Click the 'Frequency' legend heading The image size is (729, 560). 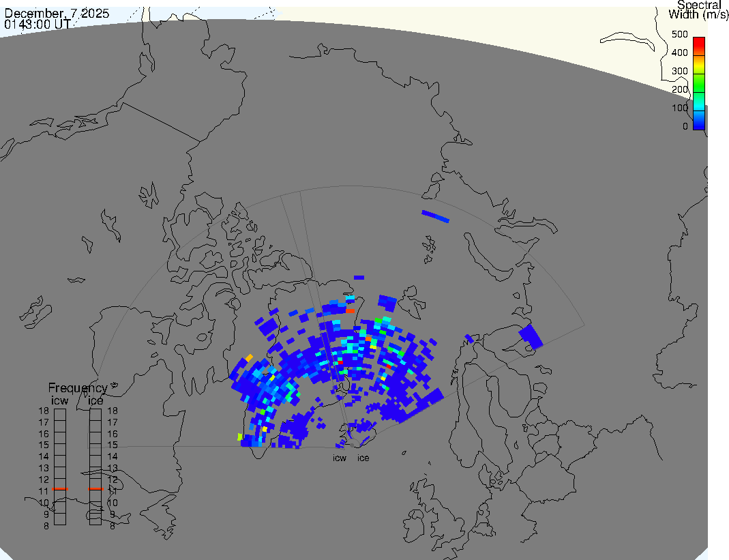click(x=78, y=388)
